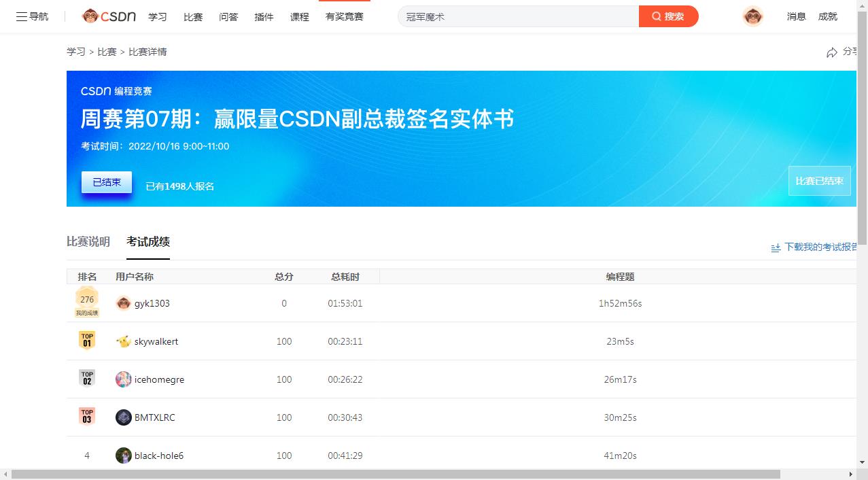Click the horizontal scrollbar thumb
This screenshot has height=480, width=868.
pyautogui.click(x=396, y=474)
